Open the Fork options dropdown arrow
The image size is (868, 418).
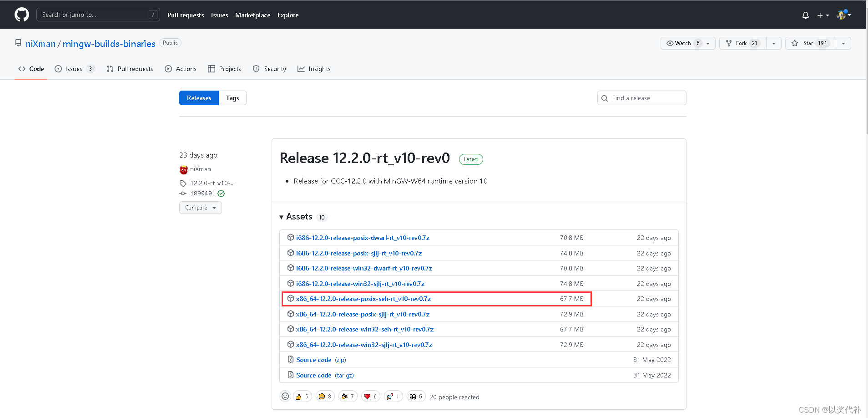pyautogui.click(x=774, y=43)
